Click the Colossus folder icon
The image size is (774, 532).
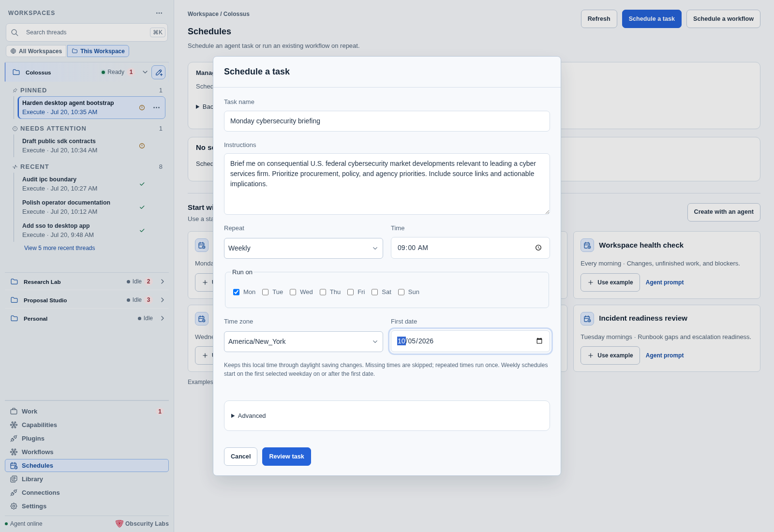[x=16, y=72]
